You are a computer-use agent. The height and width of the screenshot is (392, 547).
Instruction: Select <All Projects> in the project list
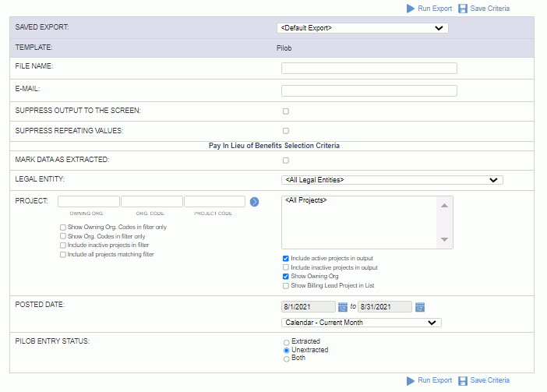pyautogui.click(x=306, y=200)
